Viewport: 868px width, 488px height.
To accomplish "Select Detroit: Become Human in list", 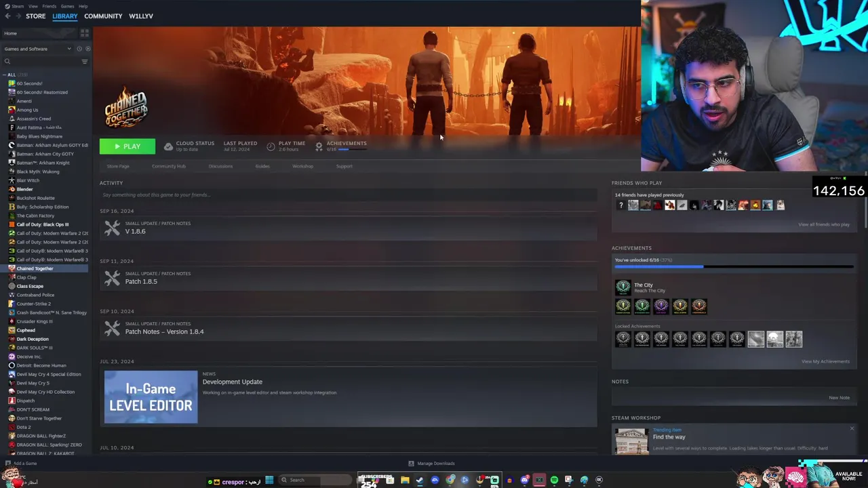I will click(x=41, y=365).
